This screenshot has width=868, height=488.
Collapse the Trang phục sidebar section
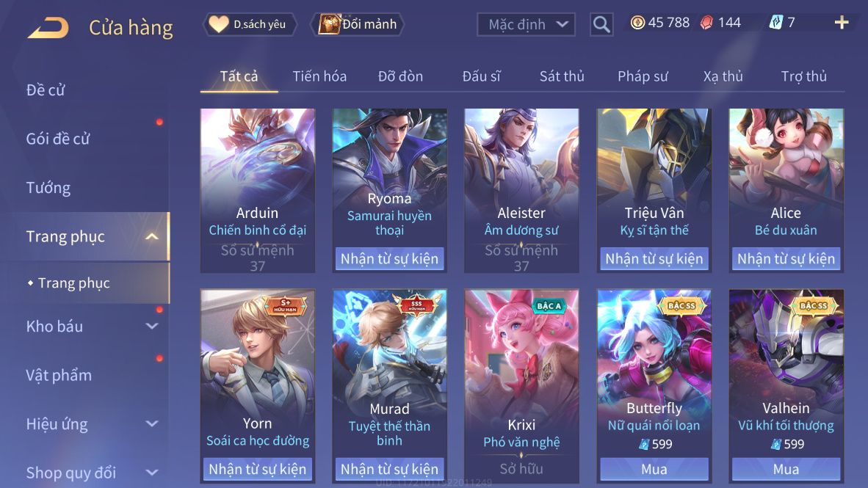[152, 237]
